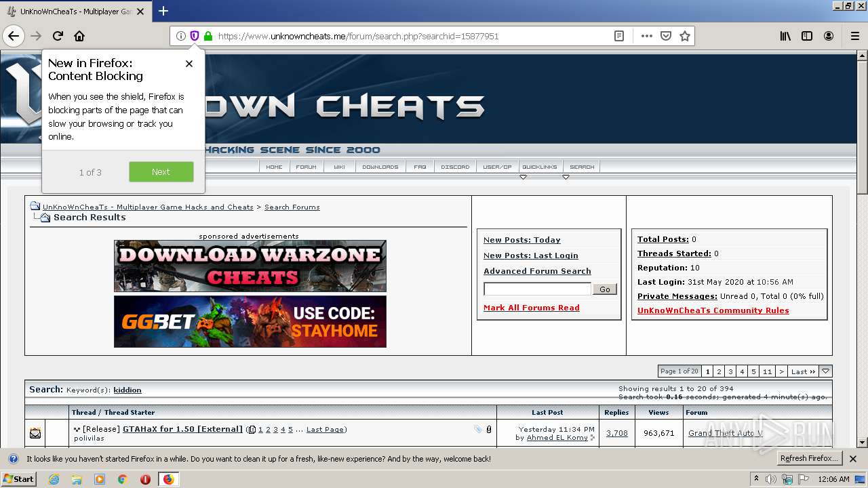Open Opera from the taskbar

point(145,479)
